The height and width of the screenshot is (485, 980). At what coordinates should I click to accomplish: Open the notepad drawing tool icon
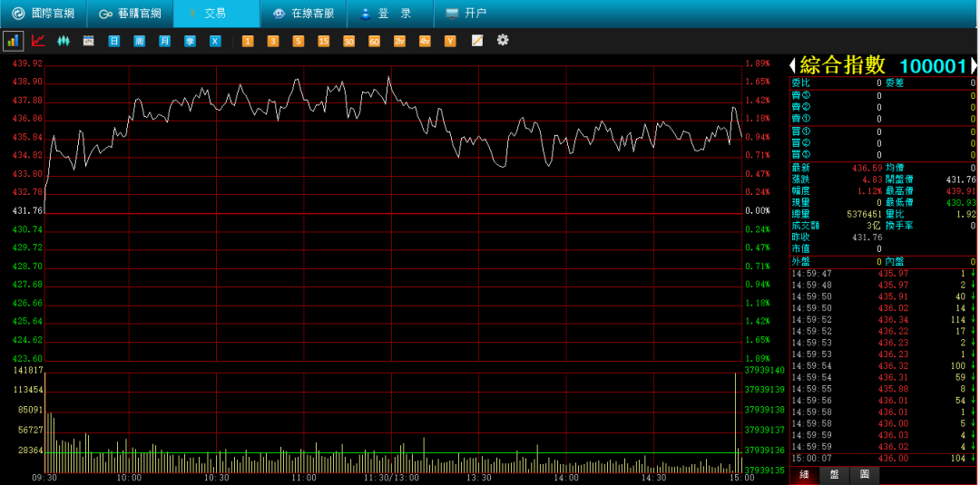(x=477, y=41)
